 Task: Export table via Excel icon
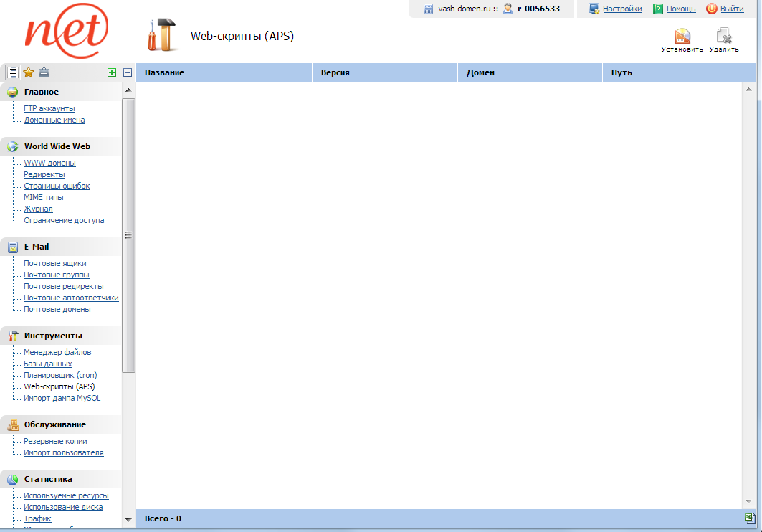coord(749,518)
